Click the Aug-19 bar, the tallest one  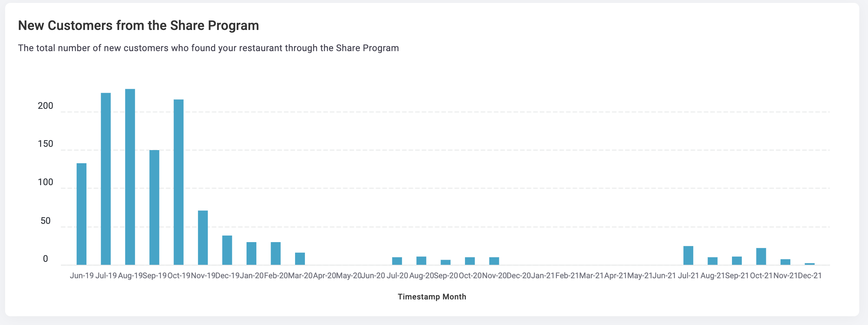[130, 177]
